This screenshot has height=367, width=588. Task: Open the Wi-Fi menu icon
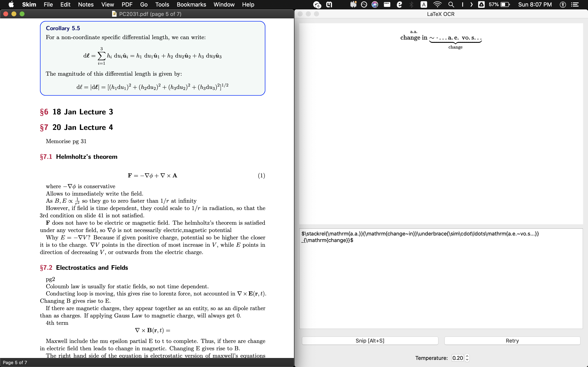coord(438,5)
